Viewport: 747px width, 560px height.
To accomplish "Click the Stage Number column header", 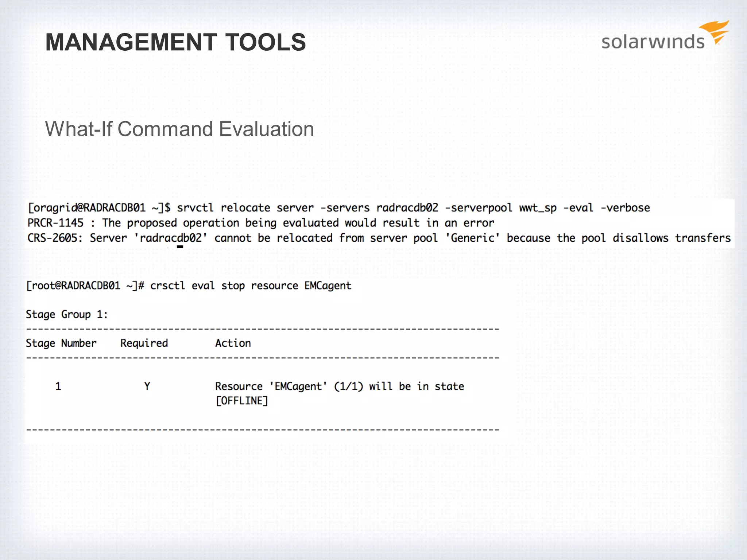I will pyautogui.click(x=61, y=343).
